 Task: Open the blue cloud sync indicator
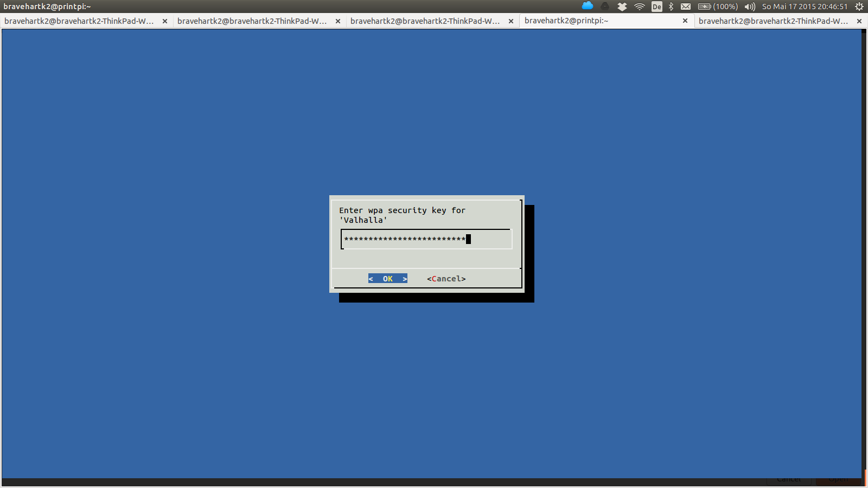click(588, 6)
